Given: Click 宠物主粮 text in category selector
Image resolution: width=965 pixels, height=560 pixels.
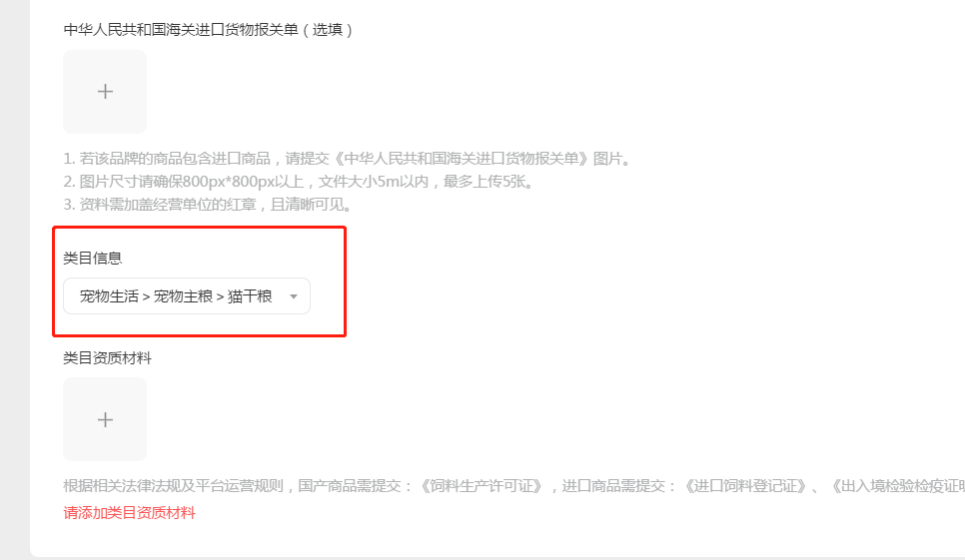Looking at the screenshot, I should 184,296.
